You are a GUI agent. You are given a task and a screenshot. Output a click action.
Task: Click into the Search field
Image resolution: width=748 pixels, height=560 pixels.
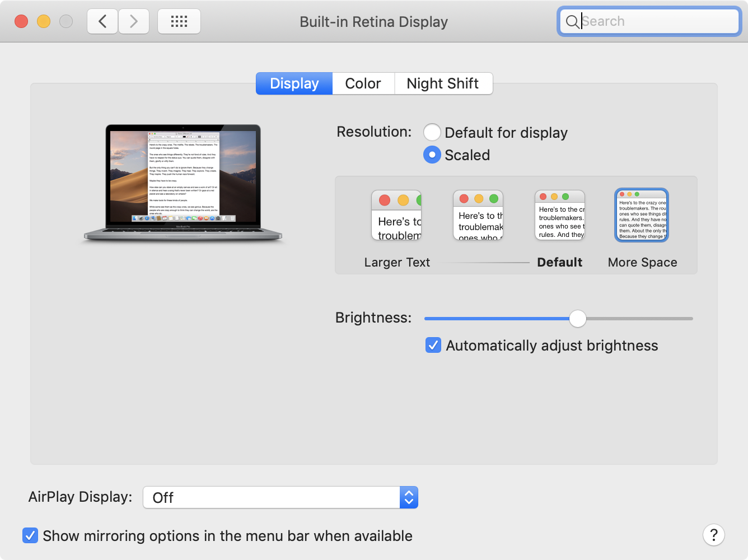(649, 22)
